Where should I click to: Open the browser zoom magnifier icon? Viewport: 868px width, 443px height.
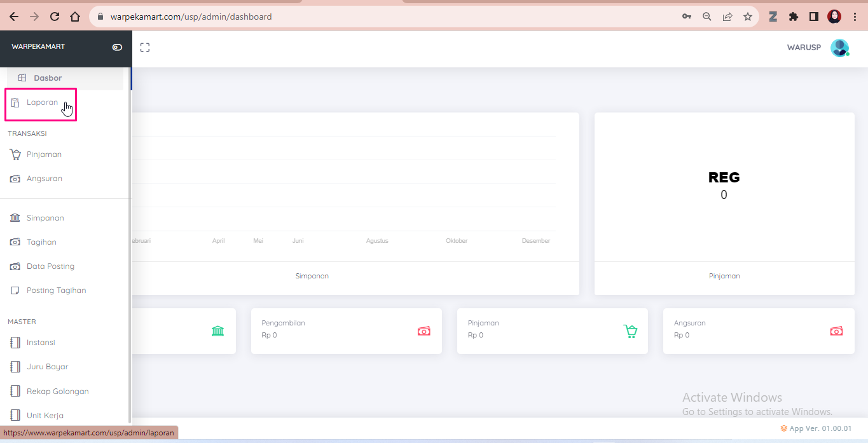[707, 17]
